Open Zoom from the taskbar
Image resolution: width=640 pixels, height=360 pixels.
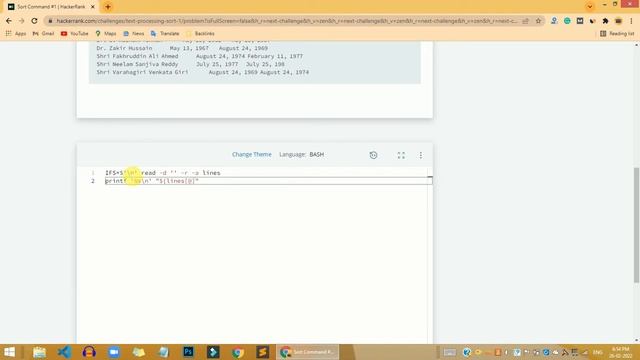[114, 352]
